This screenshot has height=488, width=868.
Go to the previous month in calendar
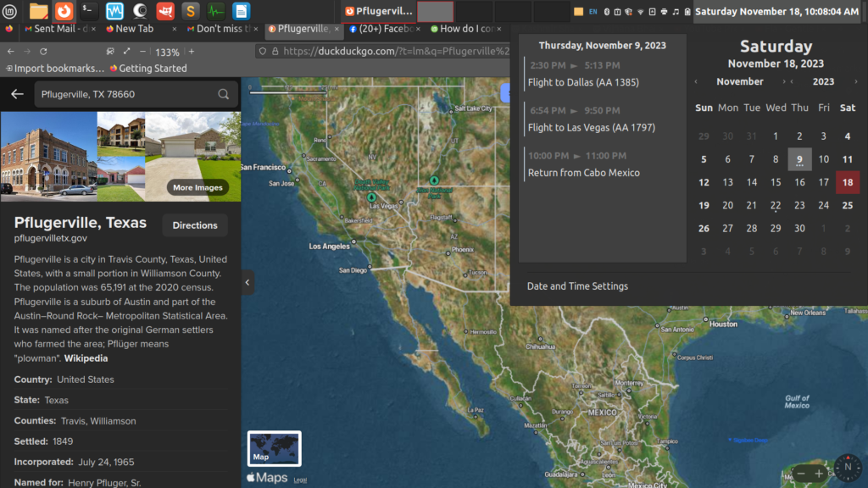(696, 82)
